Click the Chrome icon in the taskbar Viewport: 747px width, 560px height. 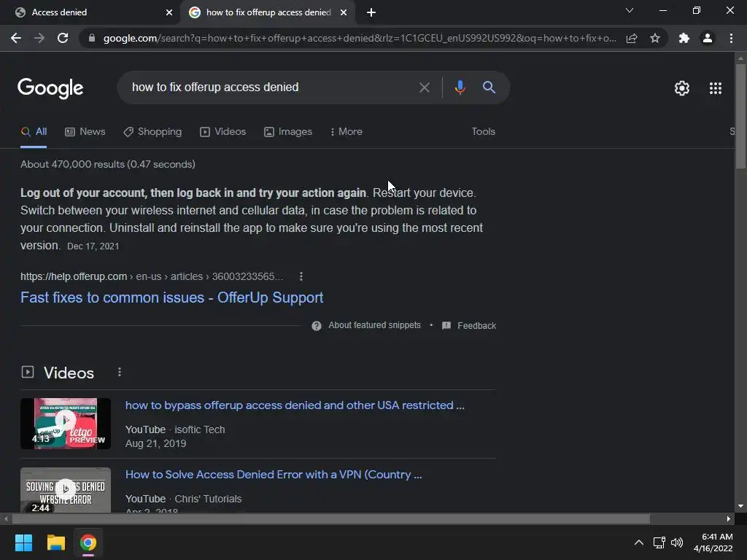[x=88, y=542]
